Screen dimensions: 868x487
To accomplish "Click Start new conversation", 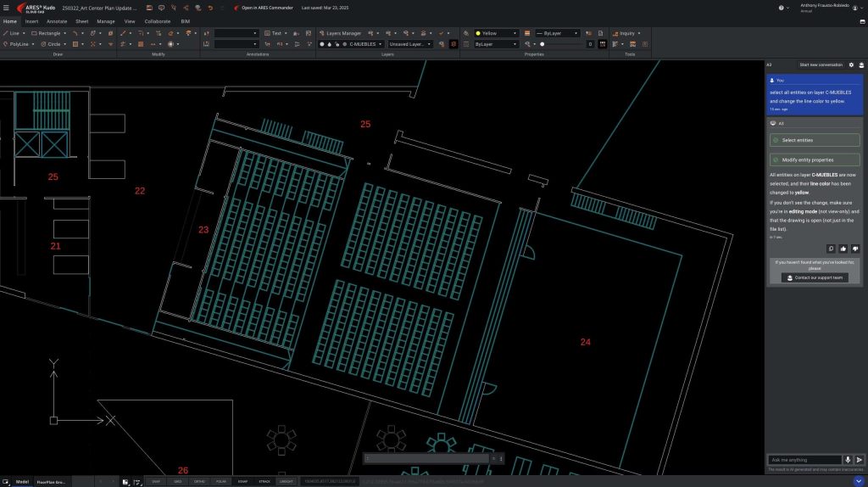I will [x=821, y=64].
